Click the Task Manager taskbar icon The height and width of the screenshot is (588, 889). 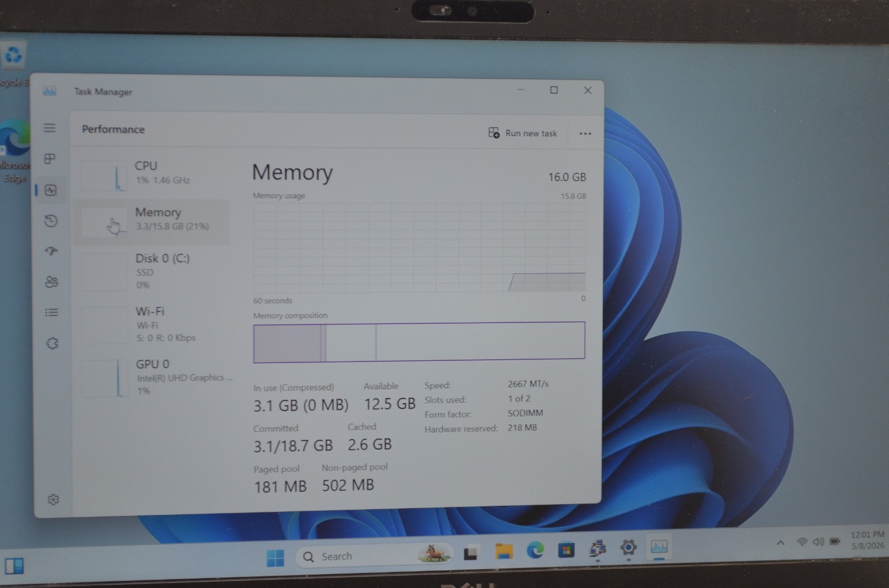point(660,547)
